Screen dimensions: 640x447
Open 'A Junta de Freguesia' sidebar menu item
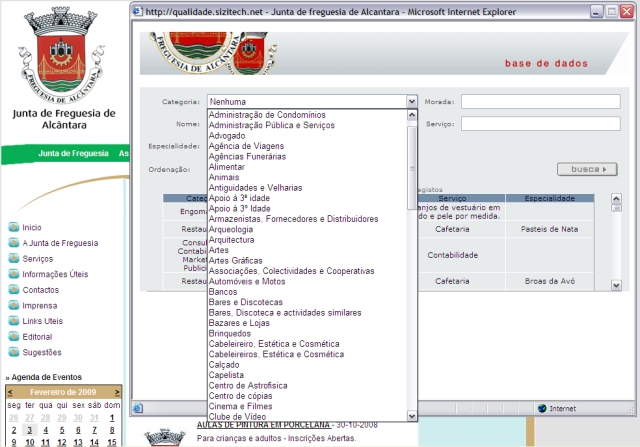click(x=60, y=243)
